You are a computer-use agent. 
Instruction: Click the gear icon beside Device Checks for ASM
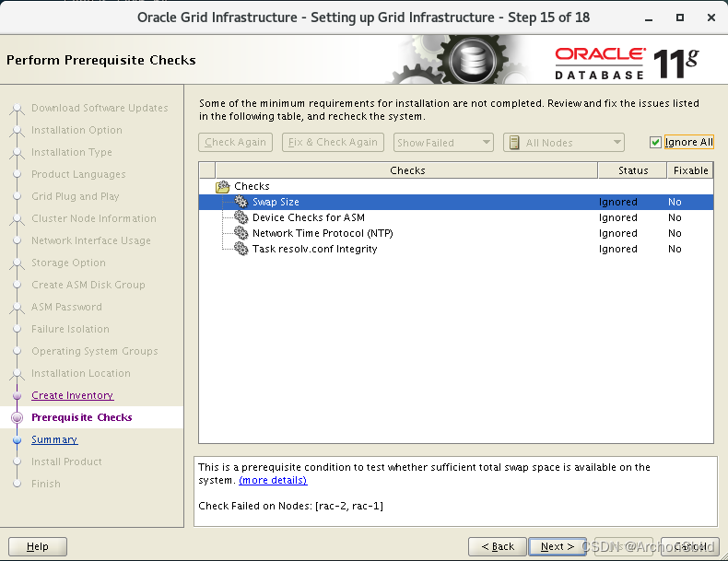241,217
